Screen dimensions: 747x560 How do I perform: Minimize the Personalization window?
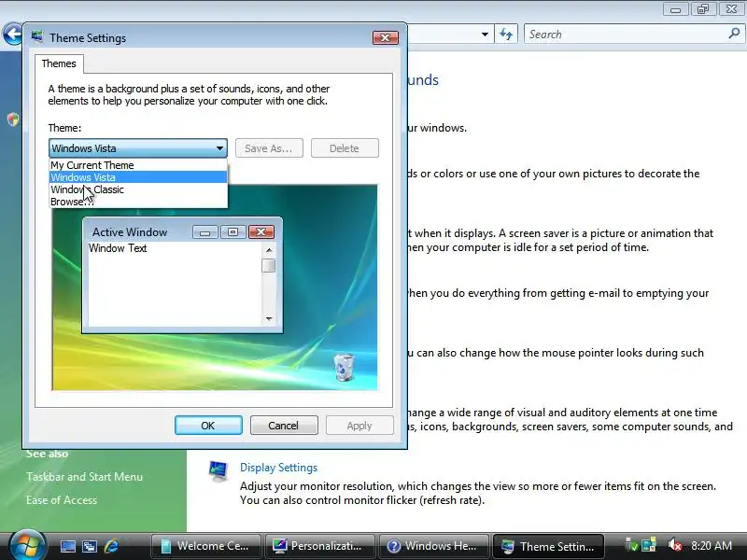[x=675, y=9]
